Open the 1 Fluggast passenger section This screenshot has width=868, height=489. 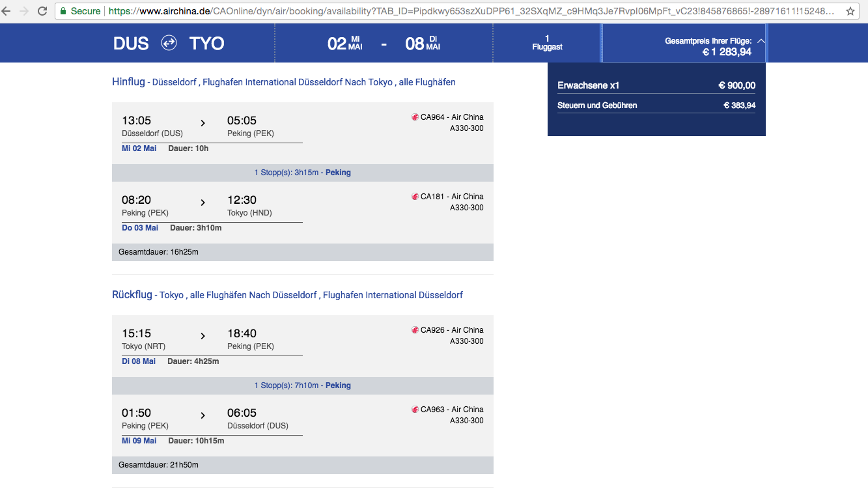point(547,43)
